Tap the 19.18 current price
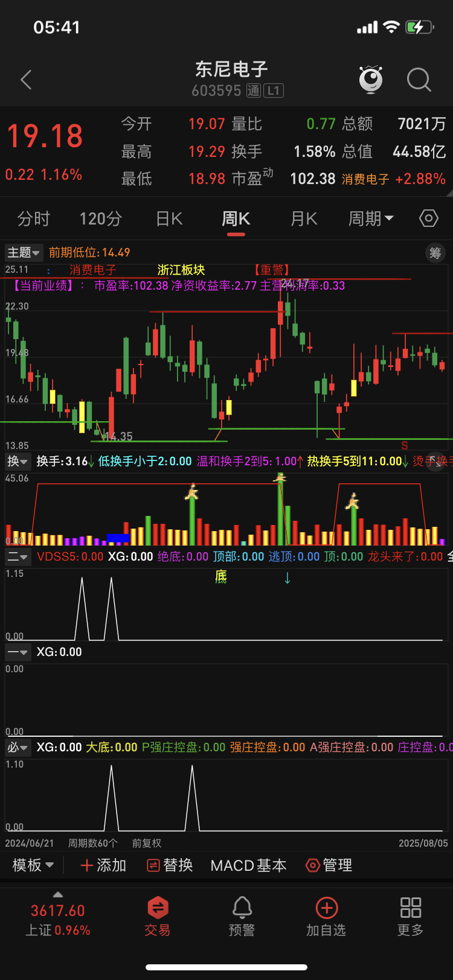Image resolution: width=453 pixels, height=980 pixels. pyautogui.click(x=45, y=136)
